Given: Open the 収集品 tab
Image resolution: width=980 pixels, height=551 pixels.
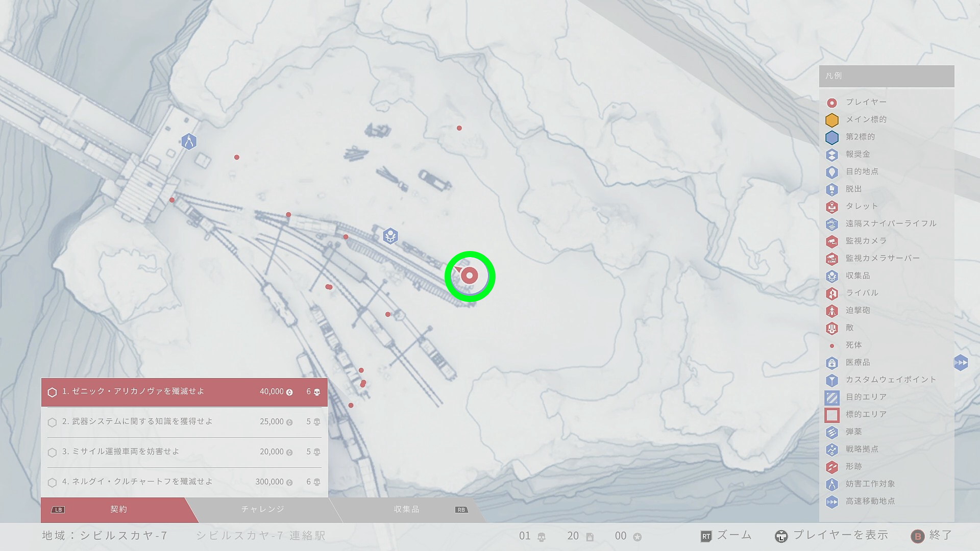Looking at the screenshot, I should pyautogui.click(x=406, y=509).
